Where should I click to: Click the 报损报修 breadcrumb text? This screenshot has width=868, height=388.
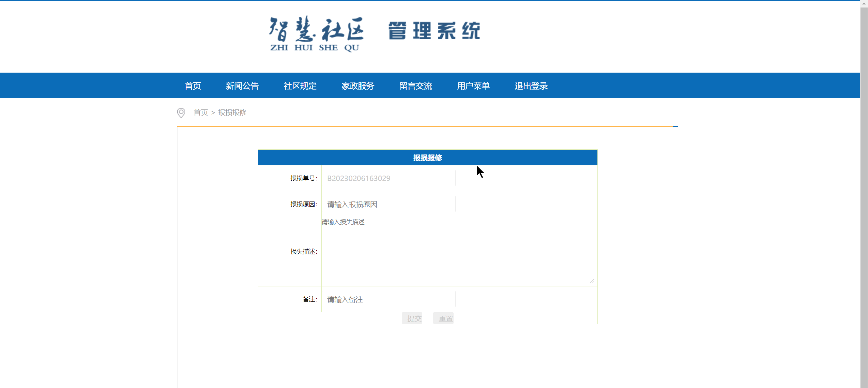point(232,113)
